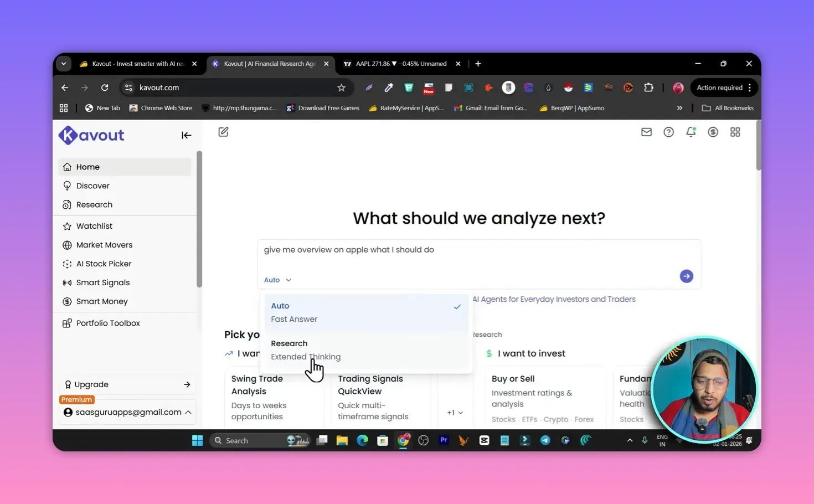
Task: Toggle the account chevron for saasguruapps@gmail.com
Action: [188, 412]
